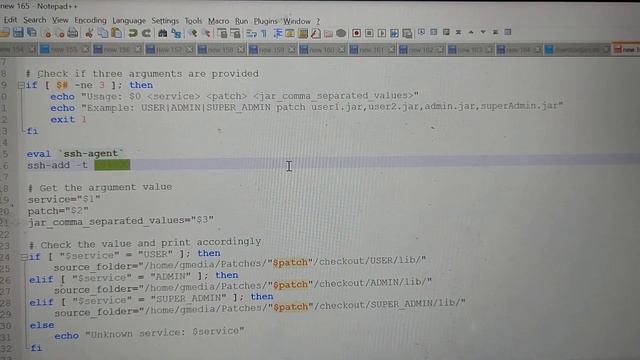Screen dimensions: 640x360
Task: Toggle synchronized horizontal scrolling icon
Action: tap(236, 33)
